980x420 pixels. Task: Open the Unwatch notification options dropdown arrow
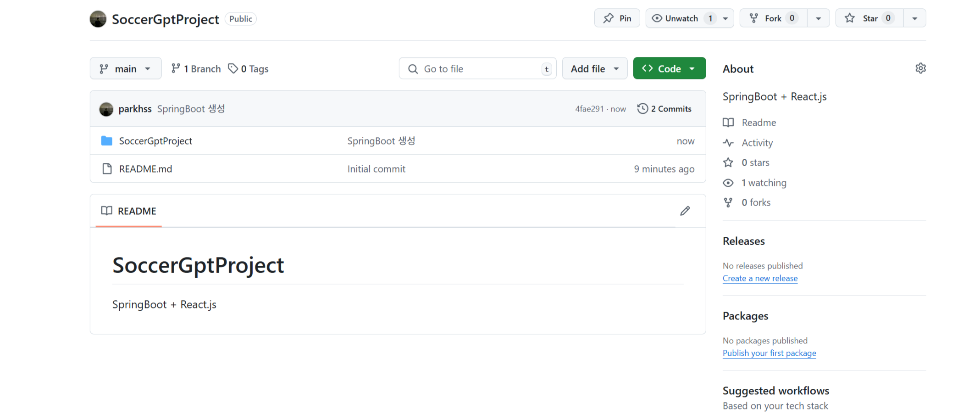pos(725,18)
